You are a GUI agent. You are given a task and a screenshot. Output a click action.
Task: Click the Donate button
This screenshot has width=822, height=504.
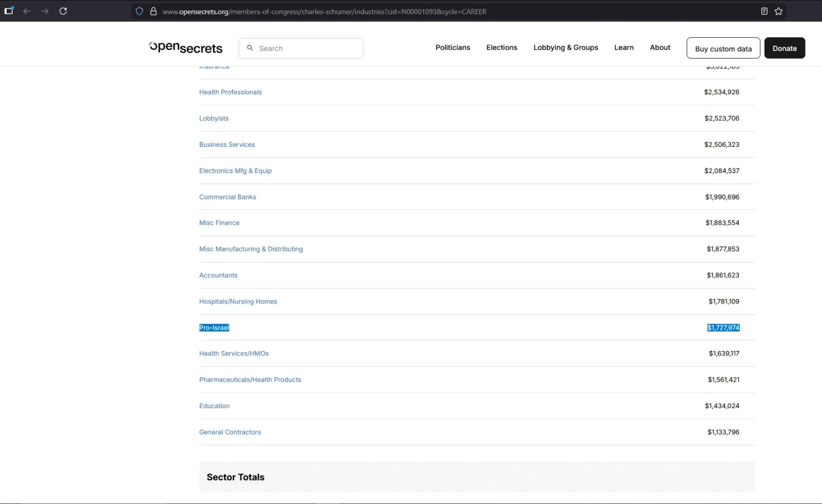785,48
